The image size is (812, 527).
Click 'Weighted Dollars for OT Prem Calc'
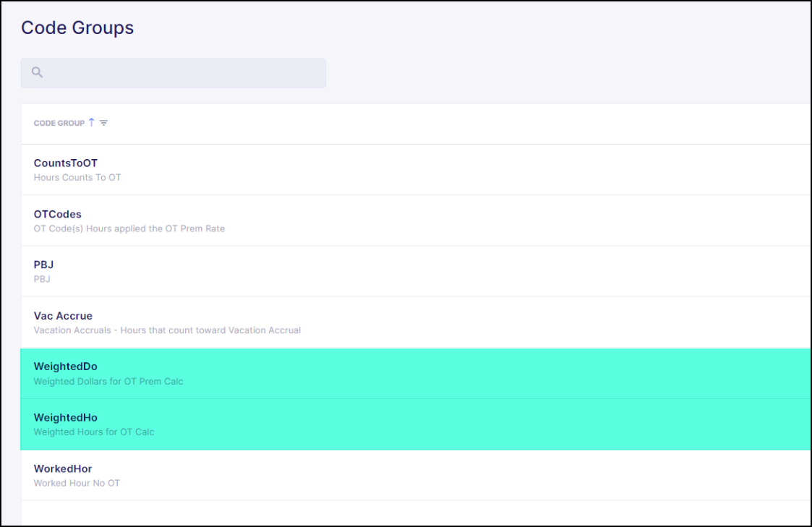point(108,382)
